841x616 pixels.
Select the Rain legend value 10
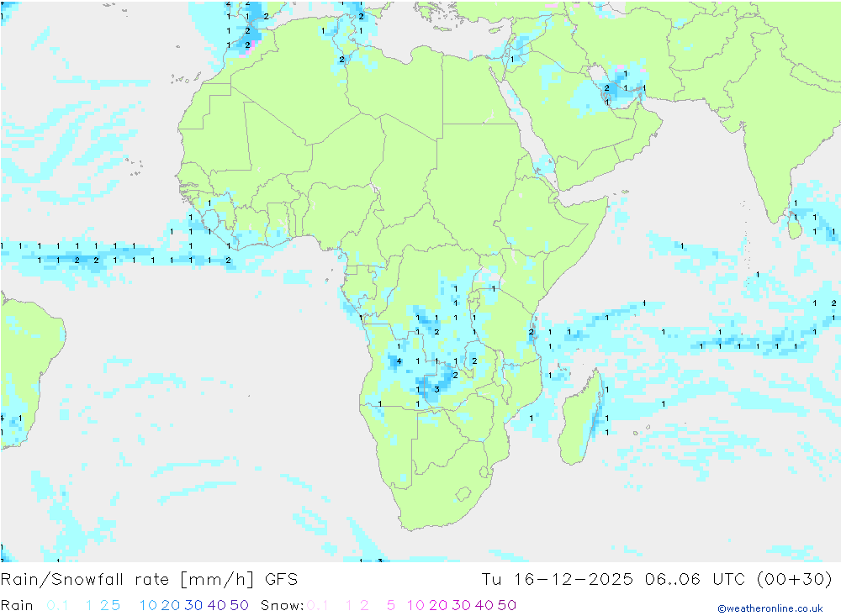tap(149, 605)
